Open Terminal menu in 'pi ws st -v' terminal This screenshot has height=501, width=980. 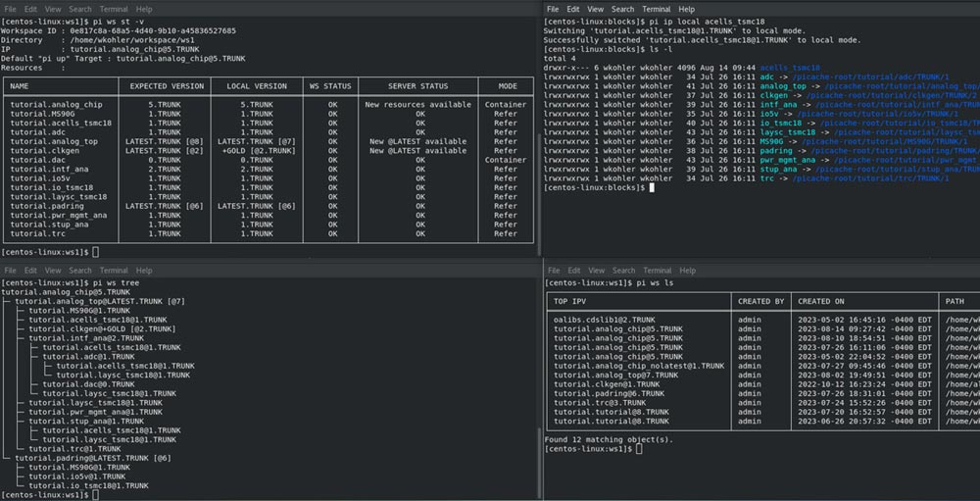pyautogui.click(x=114, y=10)
